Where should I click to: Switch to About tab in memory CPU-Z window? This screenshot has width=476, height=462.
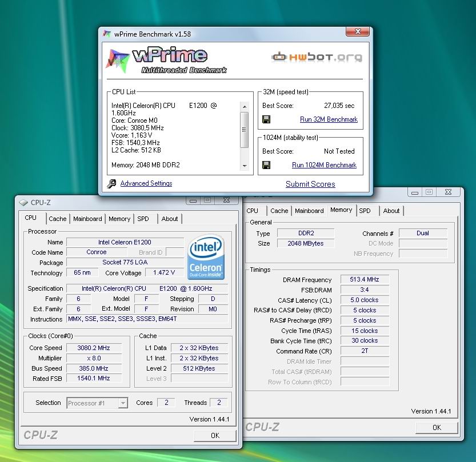tap(391, 211)
